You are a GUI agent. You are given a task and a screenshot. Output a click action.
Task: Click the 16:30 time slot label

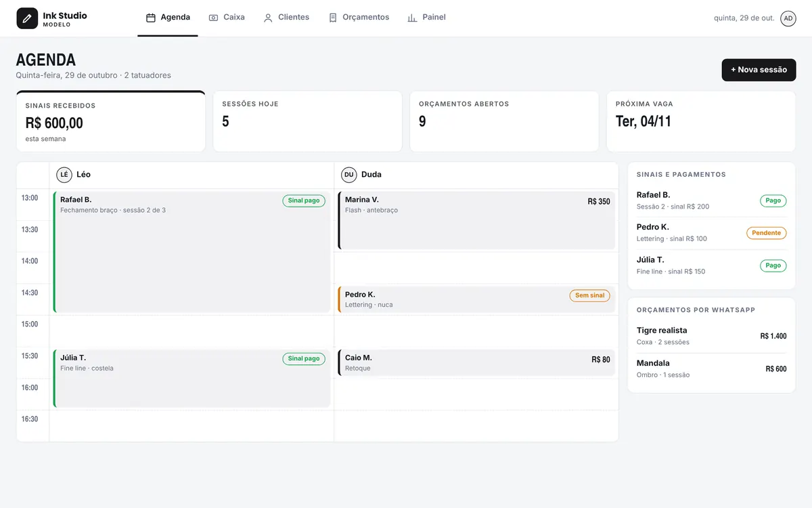click(x=30, y=419)
